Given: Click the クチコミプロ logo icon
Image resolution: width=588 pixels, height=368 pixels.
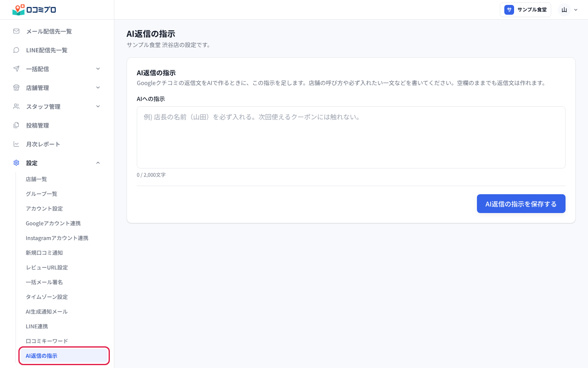Looking at the screenshot, I should pyautogui.click(x=19, y=9).
